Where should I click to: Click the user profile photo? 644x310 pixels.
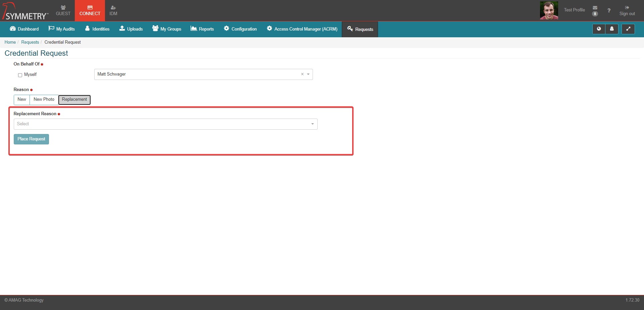(x=549, y=10)
